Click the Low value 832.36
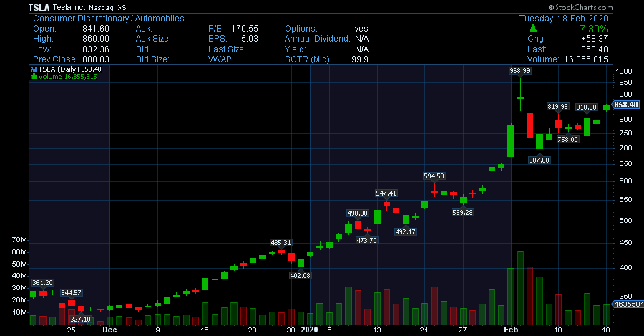This screenshot has width=644, height=336. click(96, 49)
